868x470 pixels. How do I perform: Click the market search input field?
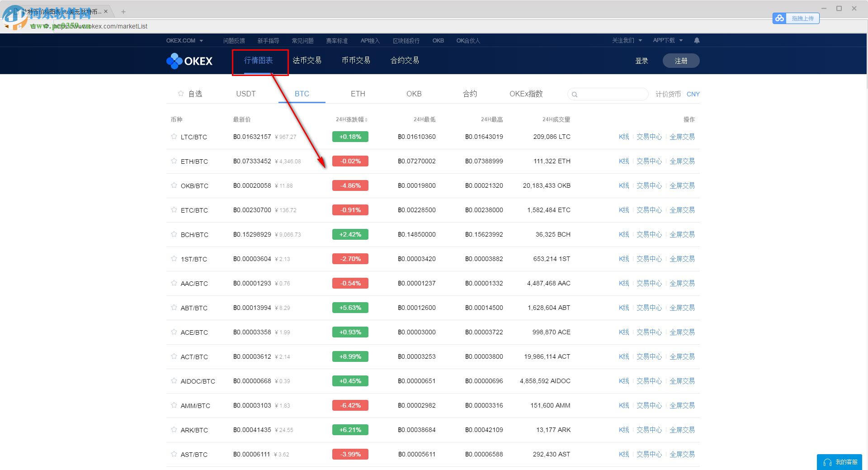click(x=608, y=94)
